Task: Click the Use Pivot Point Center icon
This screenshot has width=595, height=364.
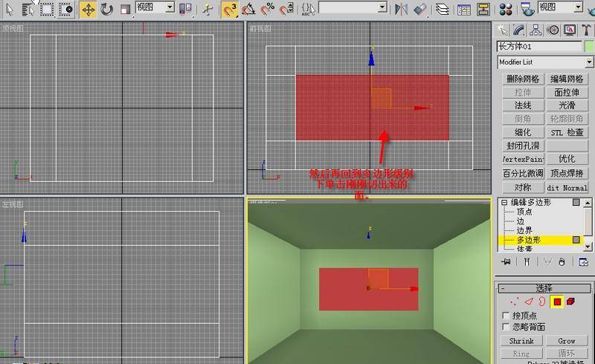Action: (x=185, y=10)
